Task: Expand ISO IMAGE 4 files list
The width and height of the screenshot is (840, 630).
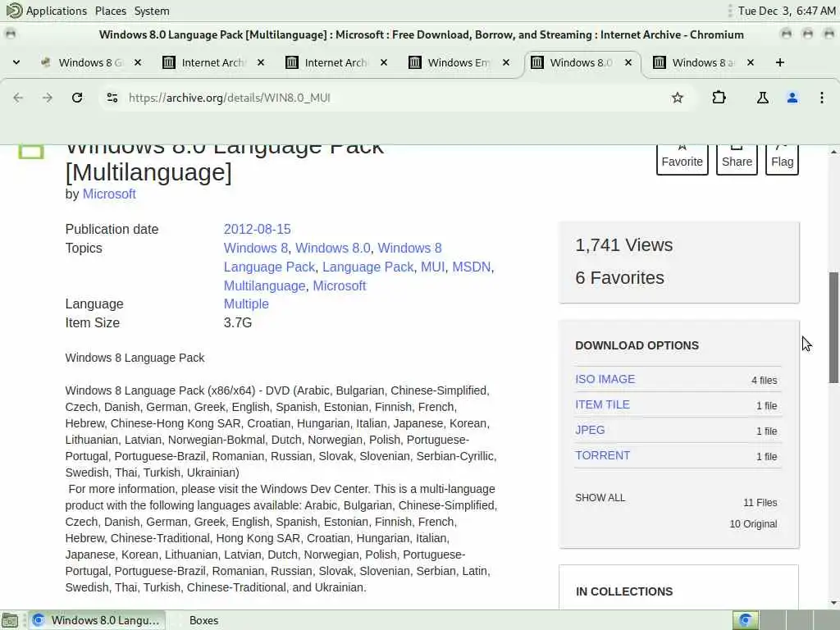Action: coord(764,381)
